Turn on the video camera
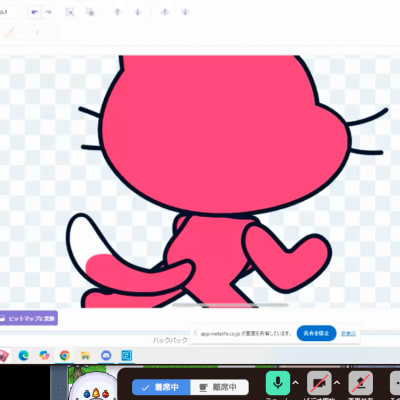Viewport: 400px width, 400px height. coord(319,383)
